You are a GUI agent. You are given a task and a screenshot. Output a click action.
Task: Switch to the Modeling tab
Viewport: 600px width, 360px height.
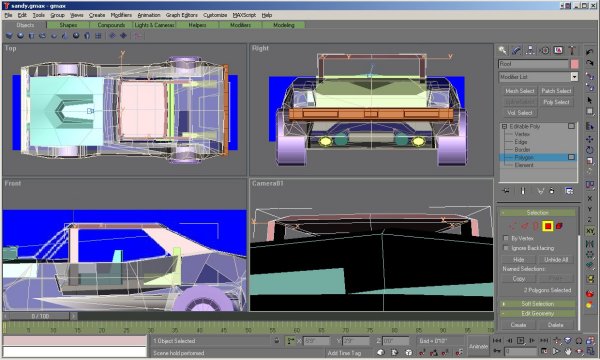pyautogui.click(x=284, y=25)
